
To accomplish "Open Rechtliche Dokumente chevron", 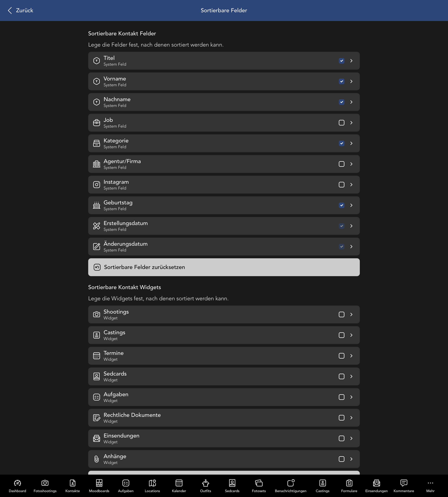I will click(351, 418).
